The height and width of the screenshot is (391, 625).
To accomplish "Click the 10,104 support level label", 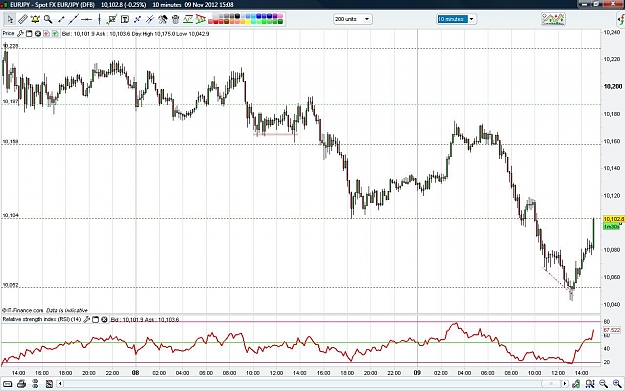I will 10,216.
